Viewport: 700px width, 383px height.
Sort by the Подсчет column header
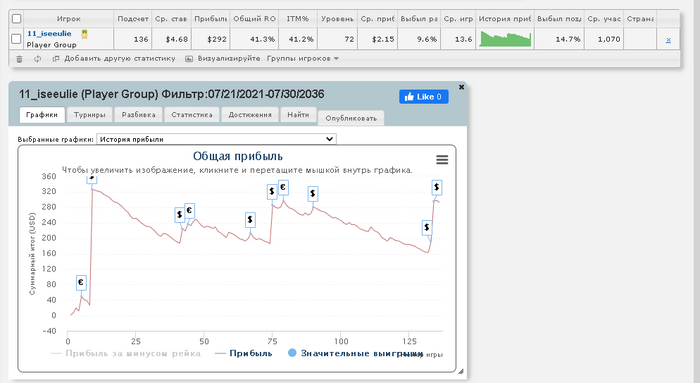click(133, 19)
